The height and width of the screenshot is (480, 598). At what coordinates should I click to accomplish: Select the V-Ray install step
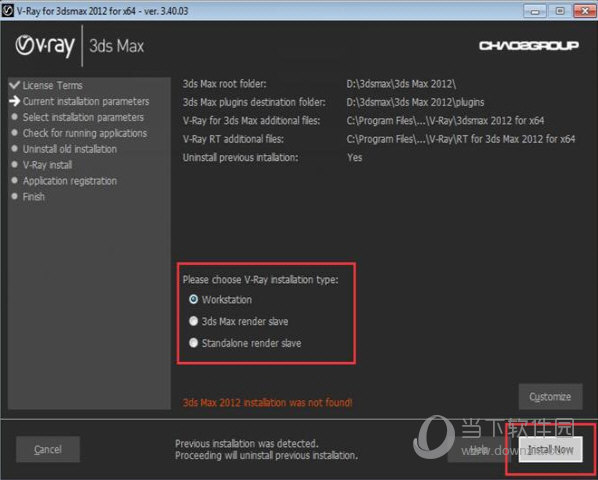point(47,165)
